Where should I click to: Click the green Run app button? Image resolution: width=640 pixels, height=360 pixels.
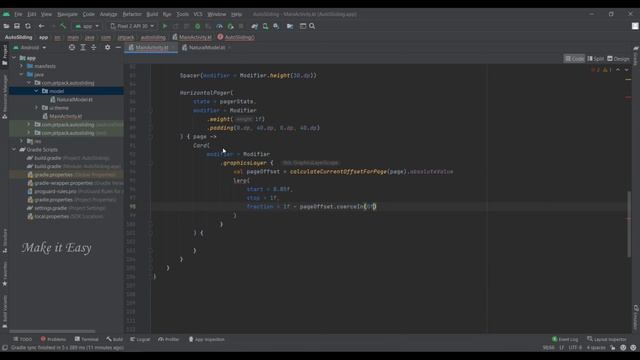click(x=165, y=26)
